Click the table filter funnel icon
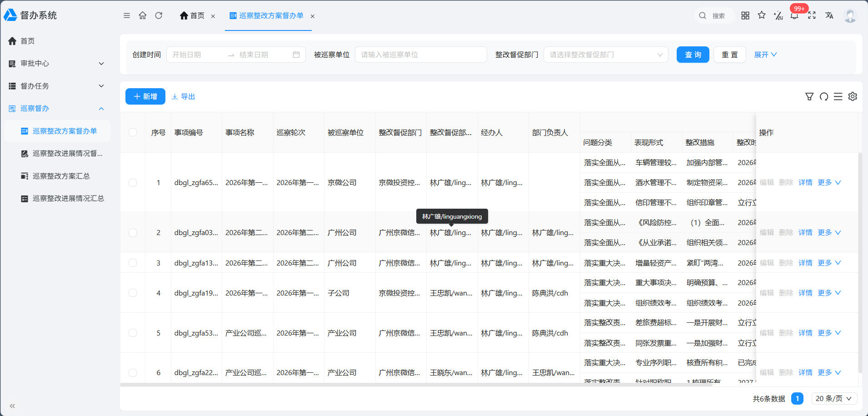The image size is (868, 416). coord(809,96)
